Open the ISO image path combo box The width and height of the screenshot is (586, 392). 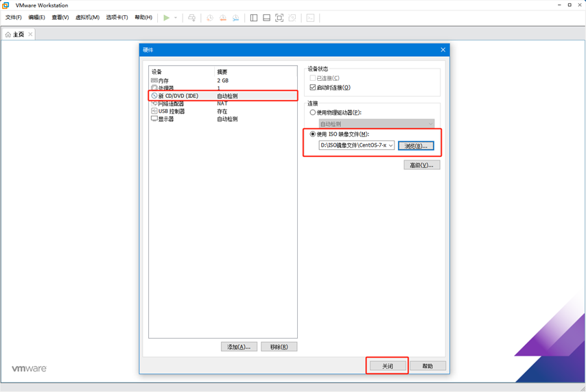click(357, 145)
